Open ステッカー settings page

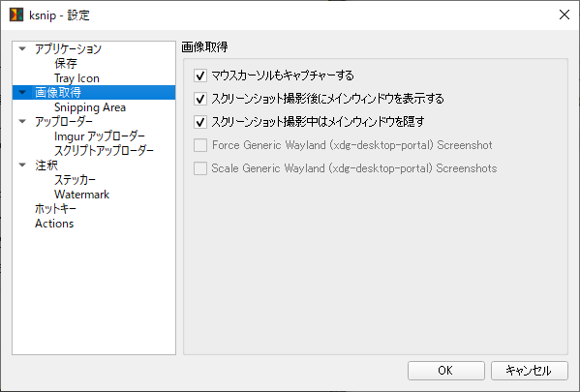(x=75, y=180)
